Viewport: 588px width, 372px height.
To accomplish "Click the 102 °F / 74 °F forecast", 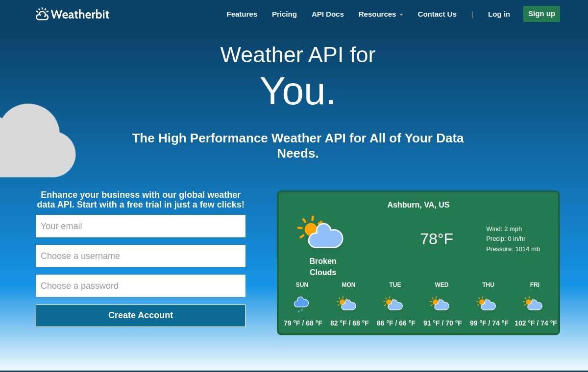I will (536, 323).
